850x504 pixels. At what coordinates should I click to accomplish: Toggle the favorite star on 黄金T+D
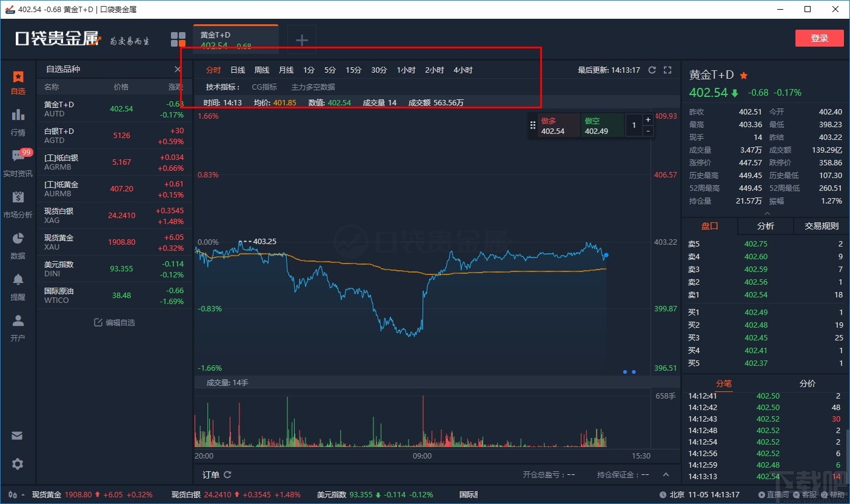[744, 76]
